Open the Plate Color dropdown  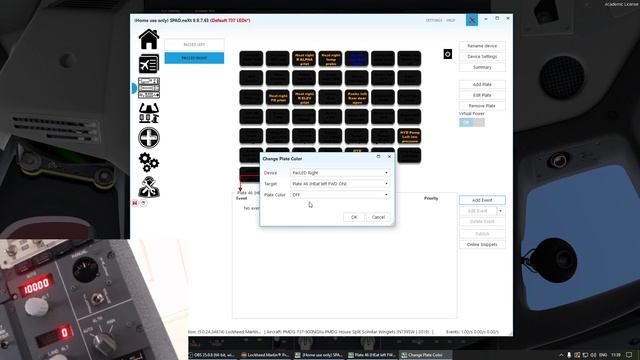click(340, 195)
